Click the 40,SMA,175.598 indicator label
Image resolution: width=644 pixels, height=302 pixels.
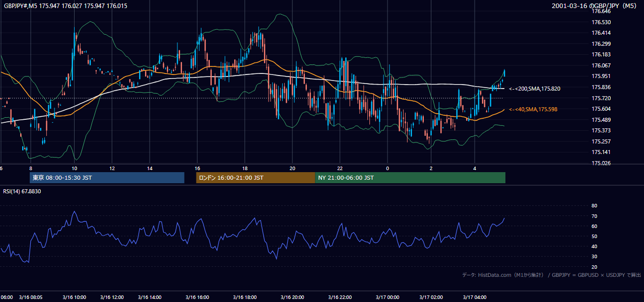click(x=533, y=109)
